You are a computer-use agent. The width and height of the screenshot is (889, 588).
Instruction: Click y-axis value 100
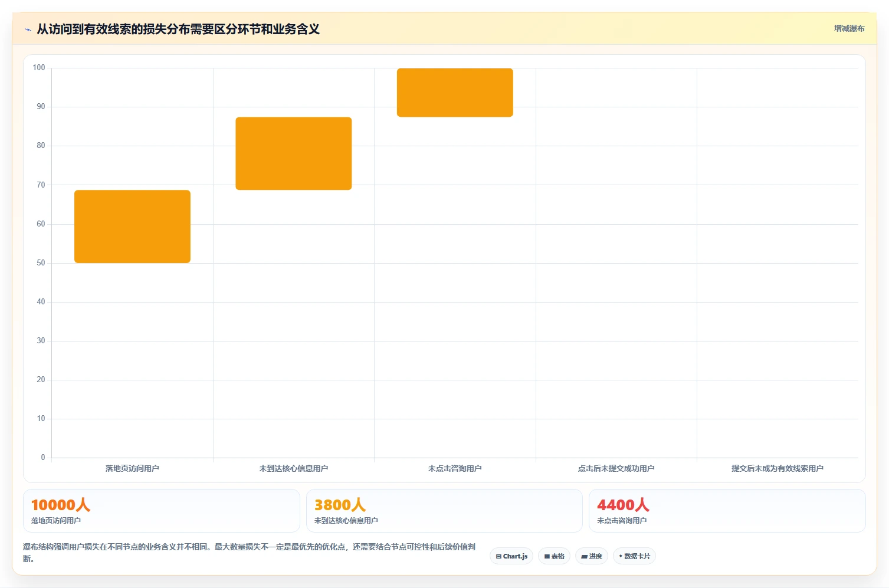click(x=39, y=68)
